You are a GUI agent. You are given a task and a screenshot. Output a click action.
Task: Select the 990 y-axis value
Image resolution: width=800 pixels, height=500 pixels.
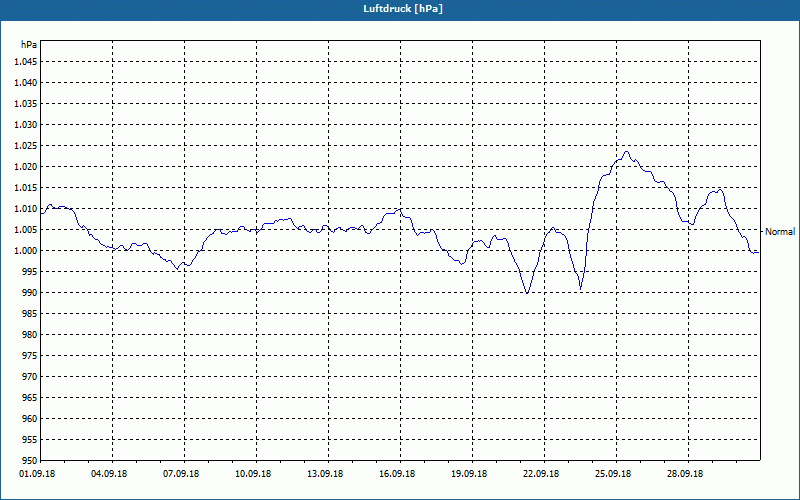[x=30, y=292]
